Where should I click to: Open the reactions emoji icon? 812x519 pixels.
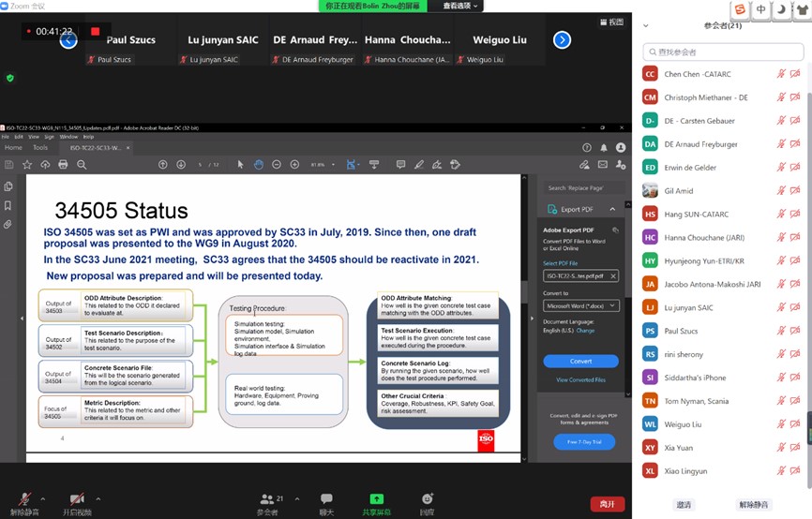[x=427, y=500]
